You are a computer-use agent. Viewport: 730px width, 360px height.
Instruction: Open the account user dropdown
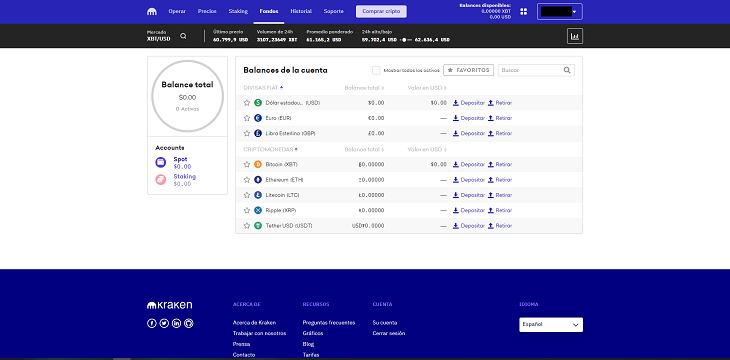tap(560, 12)
